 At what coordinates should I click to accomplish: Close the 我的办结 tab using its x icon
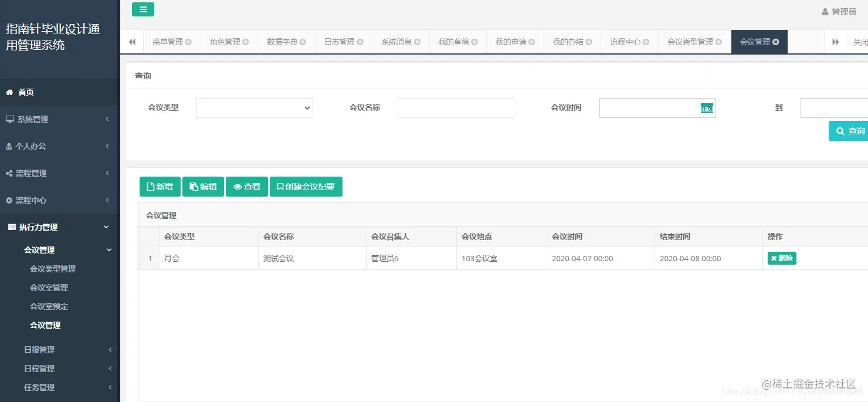click(x=589, y=42)
